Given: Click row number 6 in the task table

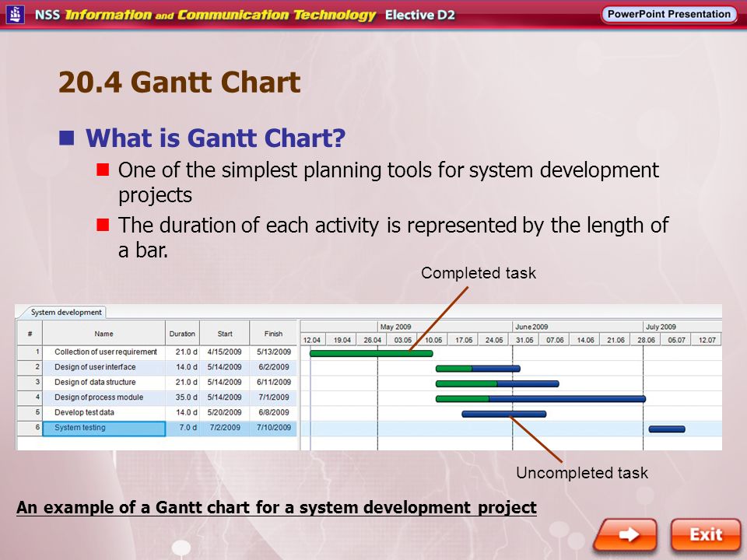Looking at the screenshot, I should point(30,428).
